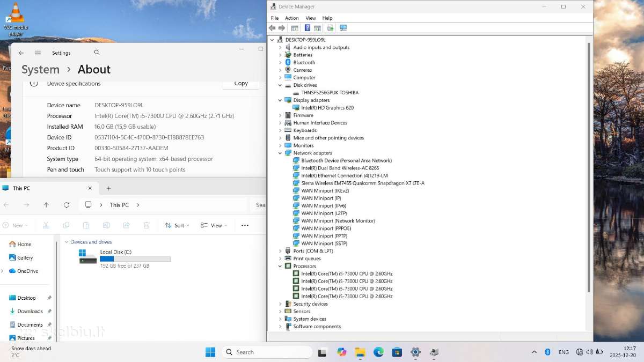The image size is (644, 362).
Task: Click the Security devices category icon
Action: tap(288, 304)
